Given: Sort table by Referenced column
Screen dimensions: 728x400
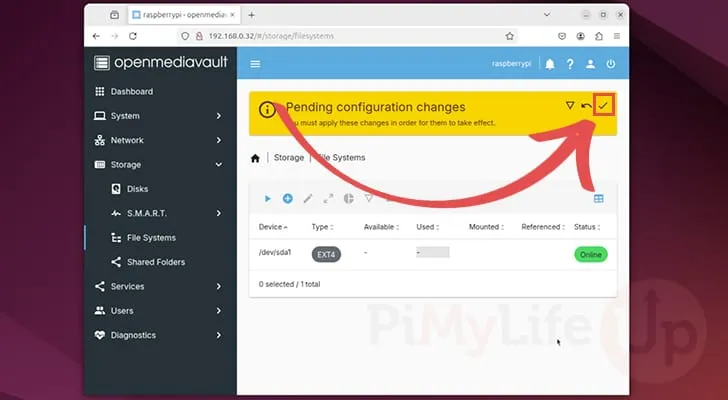Looking at the screenshot, I should [543, 227].
